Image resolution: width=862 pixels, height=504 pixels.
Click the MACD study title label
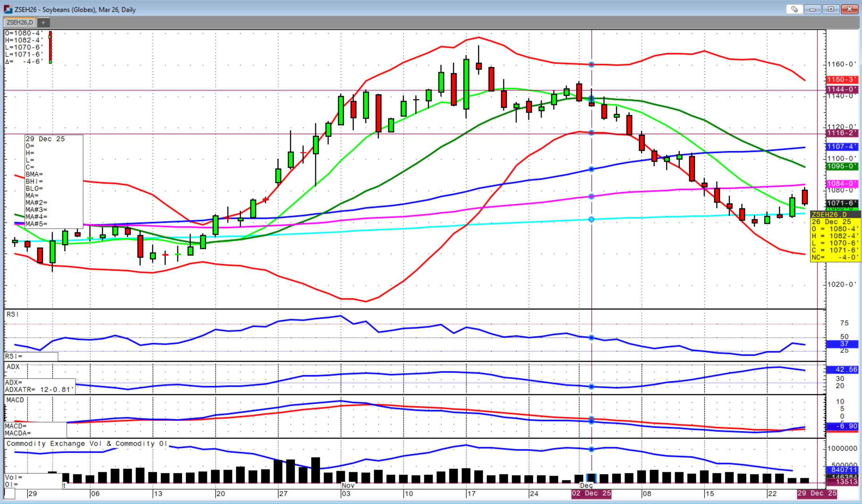pyautogui.click(x=15, y=400)
